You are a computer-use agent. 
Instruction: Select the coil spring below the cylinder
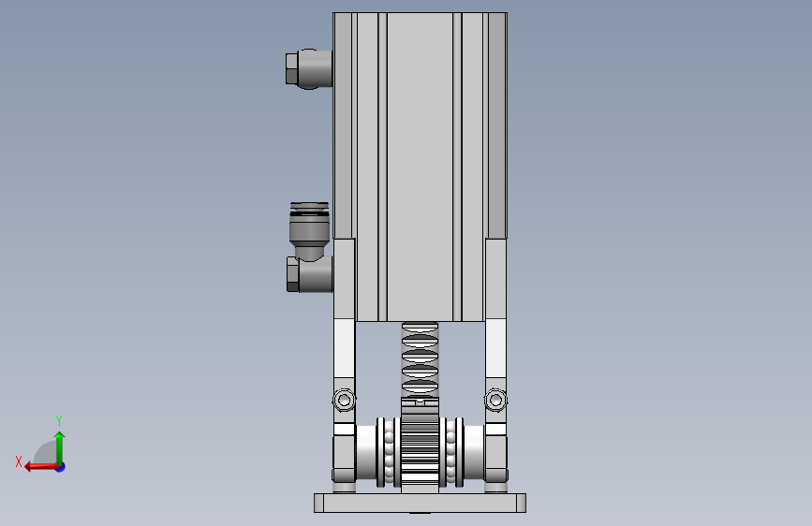click(420, 359)
